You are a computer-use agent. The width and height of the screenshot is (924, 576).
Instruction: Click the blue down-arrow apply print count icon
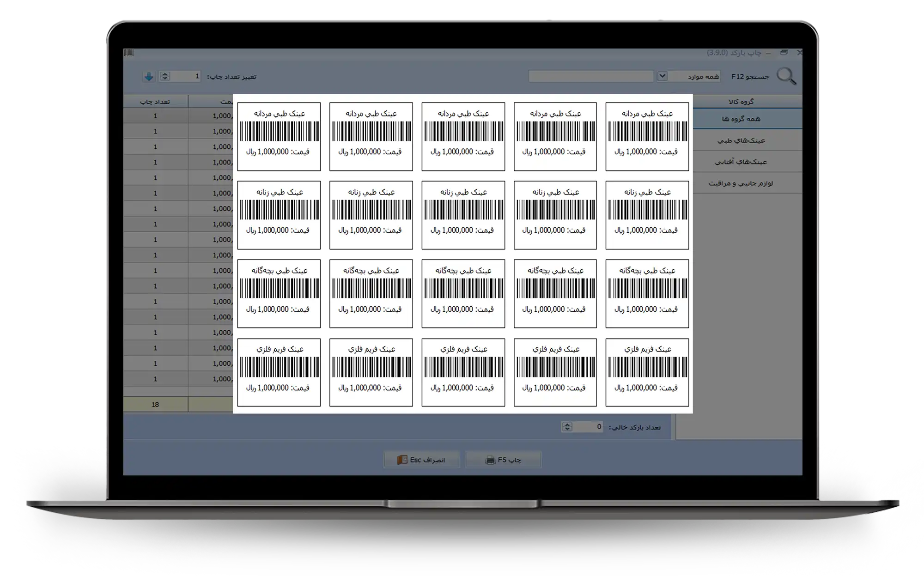click(x=148, y=77)
